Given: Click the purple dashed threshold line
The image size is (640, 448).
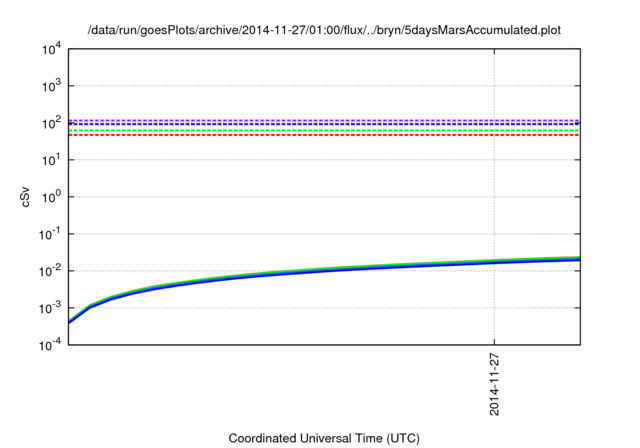Looking at the screenshot, I should [324, 120].
